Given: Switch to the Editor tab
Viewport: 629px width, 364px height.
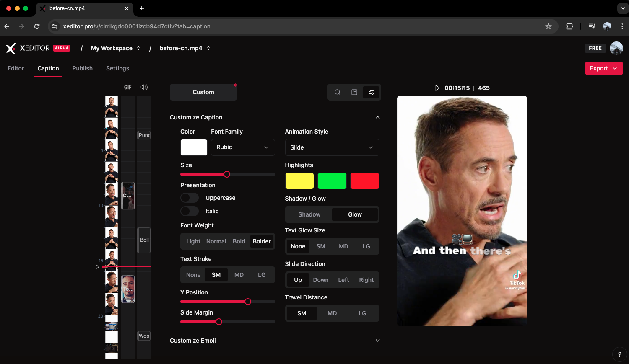Looking at the screenshot, I should coord(16,68).
